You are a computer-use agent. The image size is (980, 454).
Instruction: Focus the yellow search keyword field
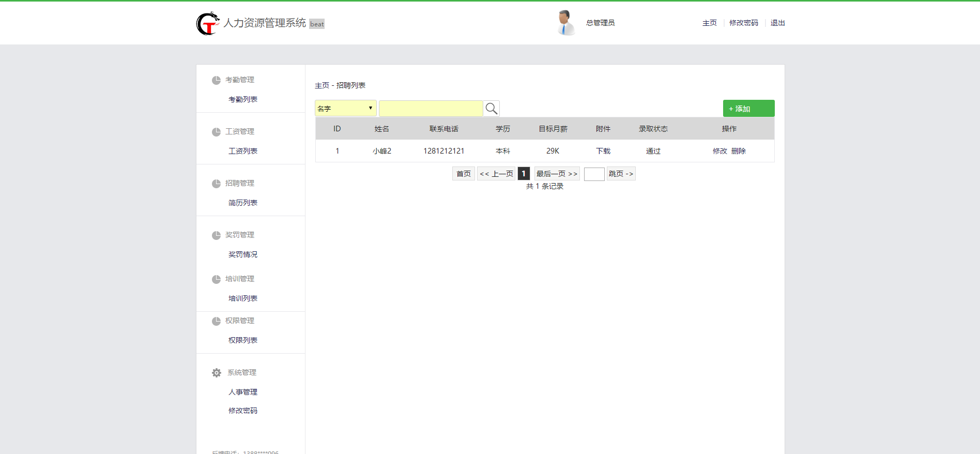point(431,109)
